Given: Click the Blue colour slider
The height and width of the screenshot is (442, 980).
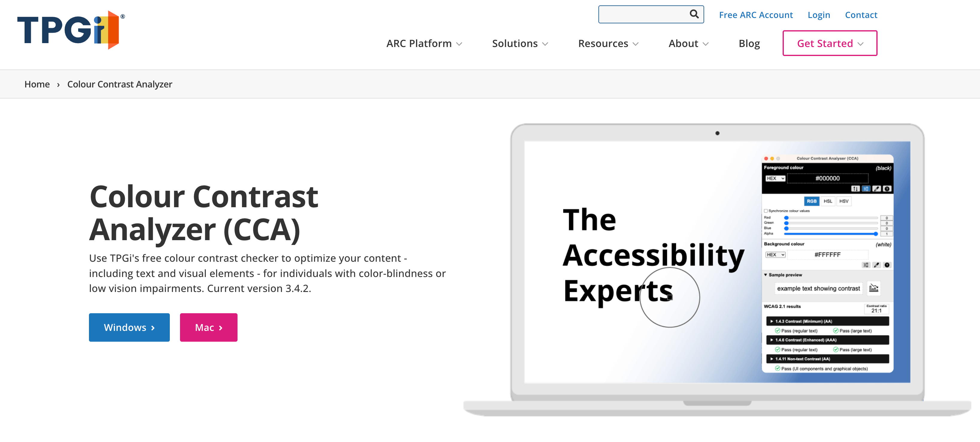Looking at the screenshot, I should (831, 228).
